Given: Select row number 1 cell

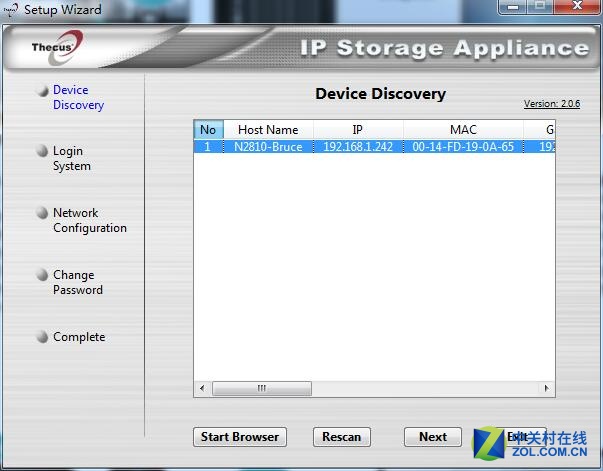Looking at the screenshot, I should click(x=208, y=146).
